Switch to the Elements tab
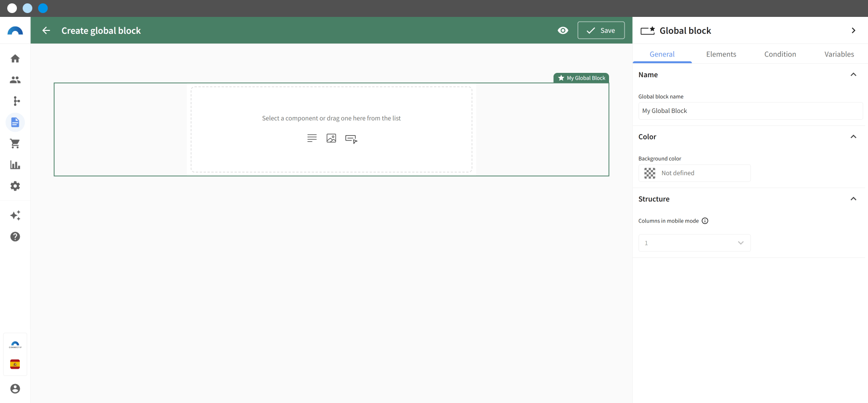The width and height of the screenshot is (868, 403). 721,54
